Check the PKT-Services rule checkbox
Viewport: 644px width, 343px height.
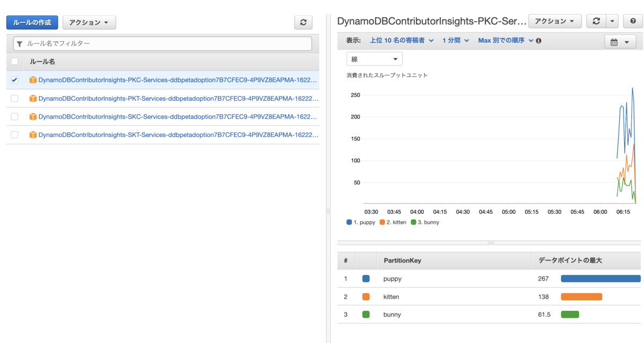click(x=14, y=98)
